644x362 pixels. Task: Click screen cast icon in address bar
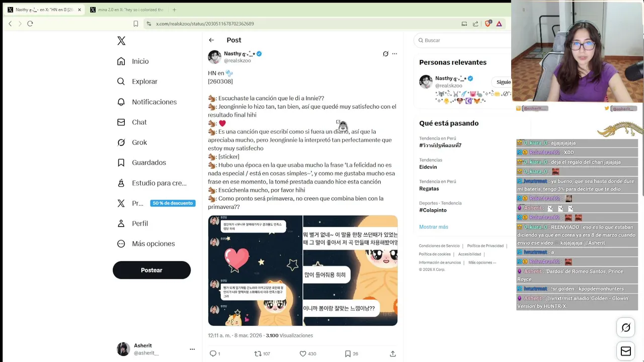click(x=464, y=24)
